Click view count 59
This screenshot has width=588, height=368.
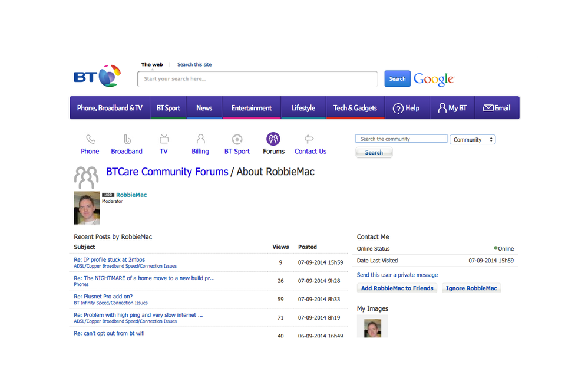pyautogui.click(x=280, y=299)
